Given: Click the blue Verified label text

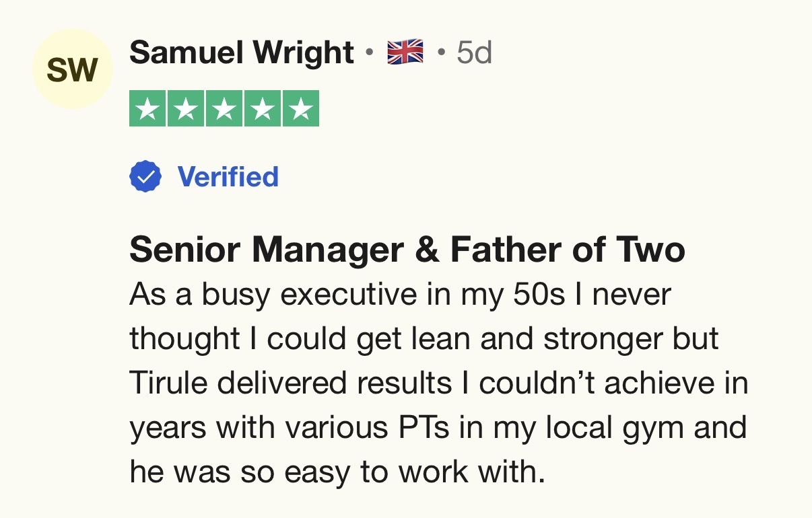Looking at the screenshot, I should 228,177.
